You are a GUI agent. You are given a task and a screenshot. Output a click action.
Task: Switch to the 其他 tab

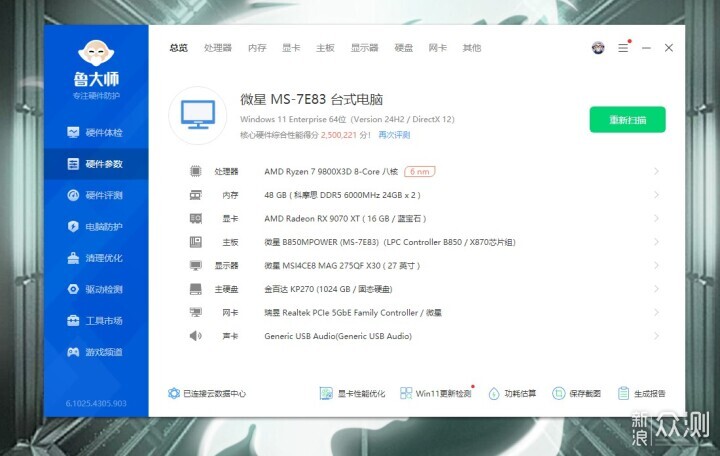pyautogui.click(x=472, y=48)
